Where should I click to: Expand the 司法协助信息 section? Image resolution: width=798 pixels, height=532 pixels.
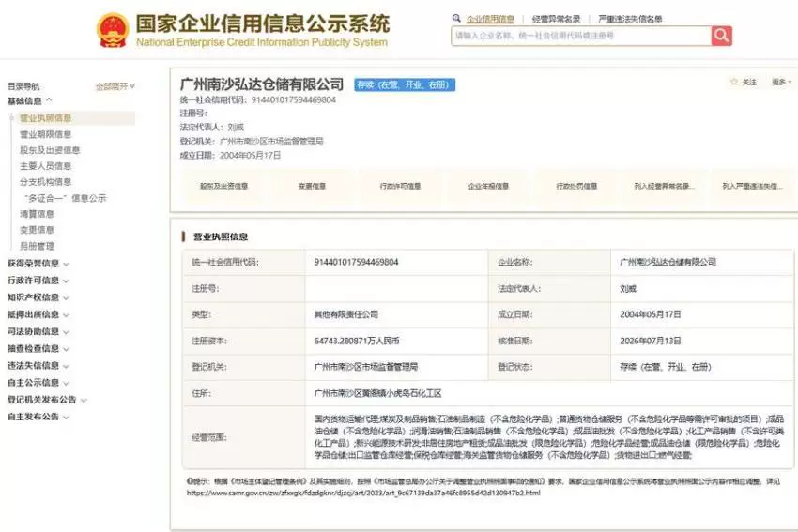pyautogui.click(x=38, y=331)
